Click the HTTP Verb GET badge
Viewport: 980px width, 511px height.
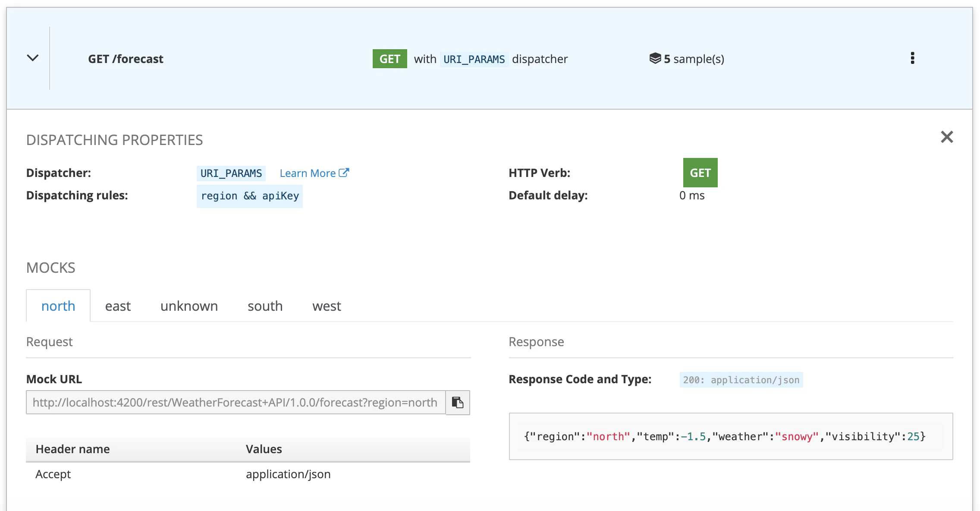tap(700, 173)
